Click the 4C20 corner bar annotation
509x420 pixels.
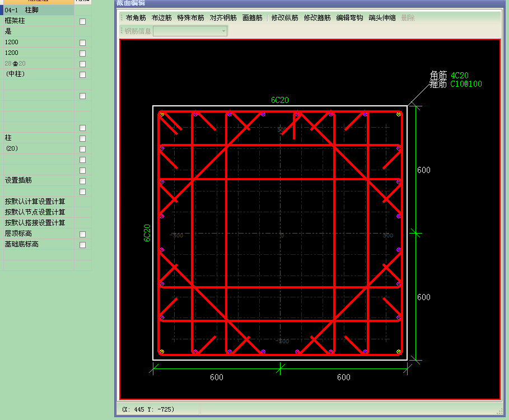click(460, 76)
